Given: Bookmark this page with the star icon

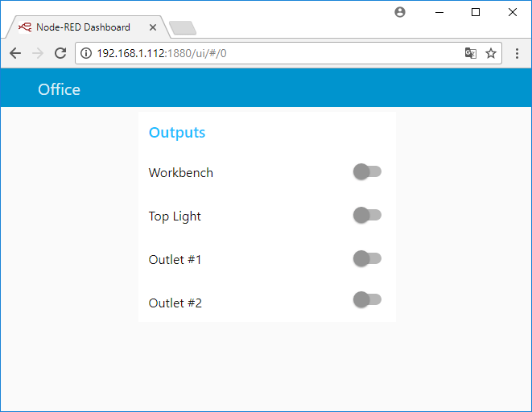Looking at the screenshot, I should (491, 53).
